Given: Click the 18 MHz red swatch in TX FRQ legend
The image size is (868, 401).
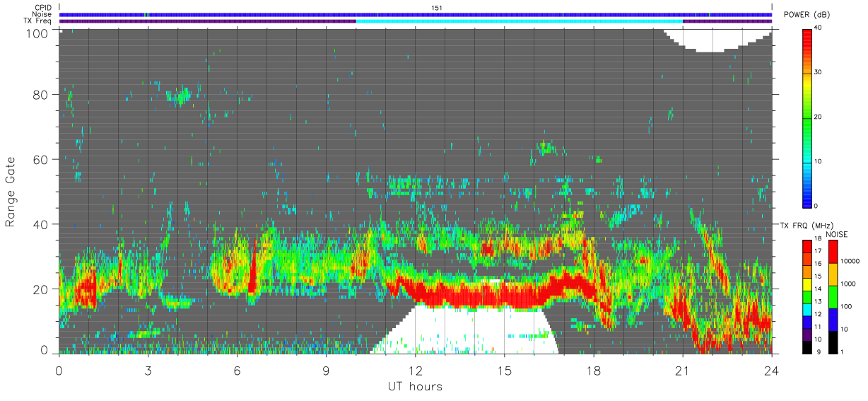Looking at the screenshot, I should coord(808,245).
